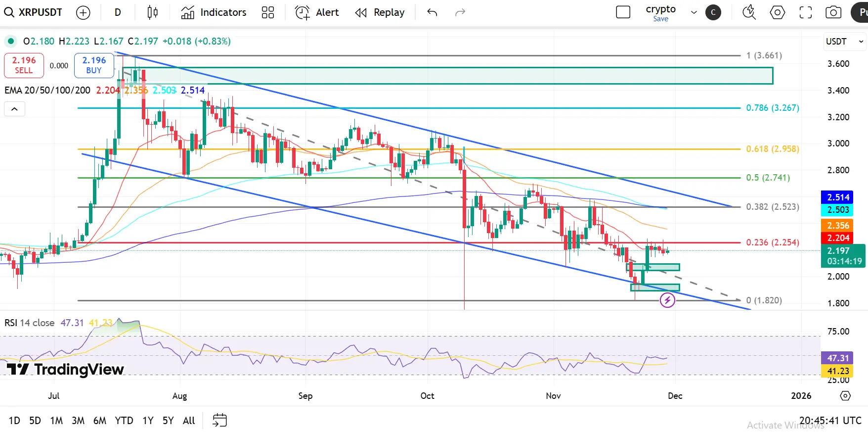Expand the crypto layout dropdown arrow
Image resolution: width=868 pixels, height=433 pixels.
pos(694,12)
